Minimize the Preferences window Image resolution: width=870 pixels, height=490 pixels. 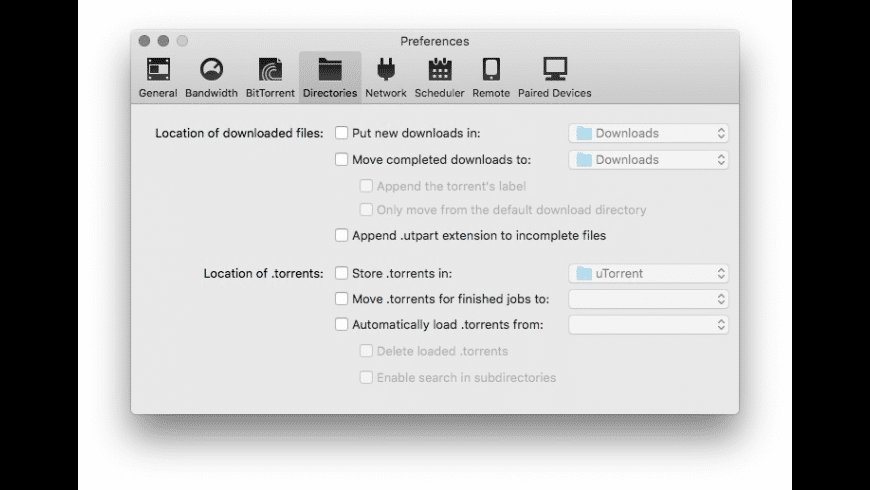(163, 41)
